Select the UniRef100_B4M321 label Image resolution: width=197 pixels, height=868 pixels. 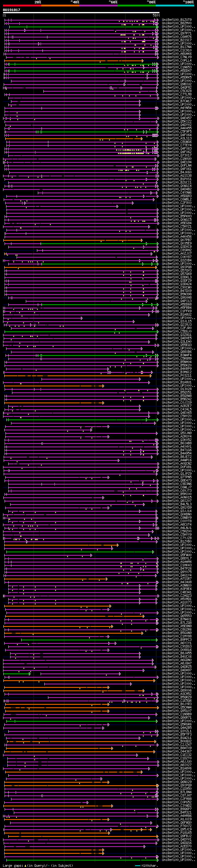coord(177,812)
